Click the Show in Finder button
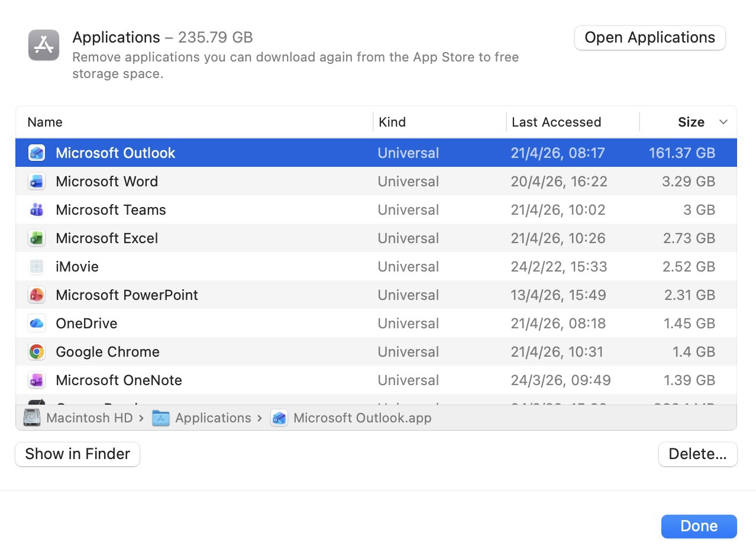 click(77, 454)
